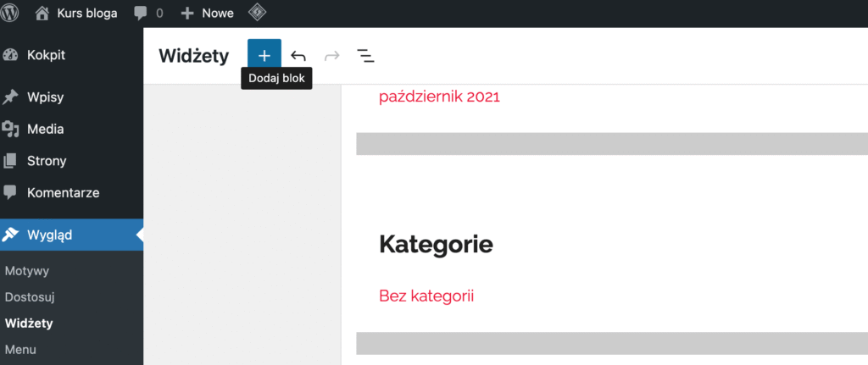Click the redo arrow icon
This screenshot has width=868, height=365.
pyautogui.click(x=332, y=56)
